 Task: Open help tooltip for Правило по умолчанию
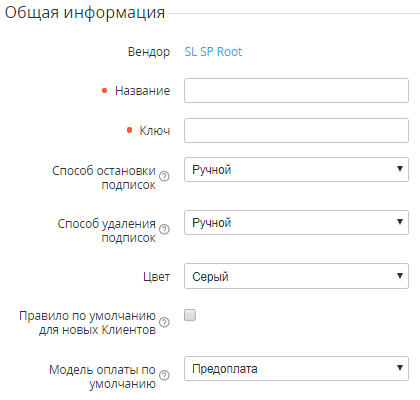click(x=164, y=322)
